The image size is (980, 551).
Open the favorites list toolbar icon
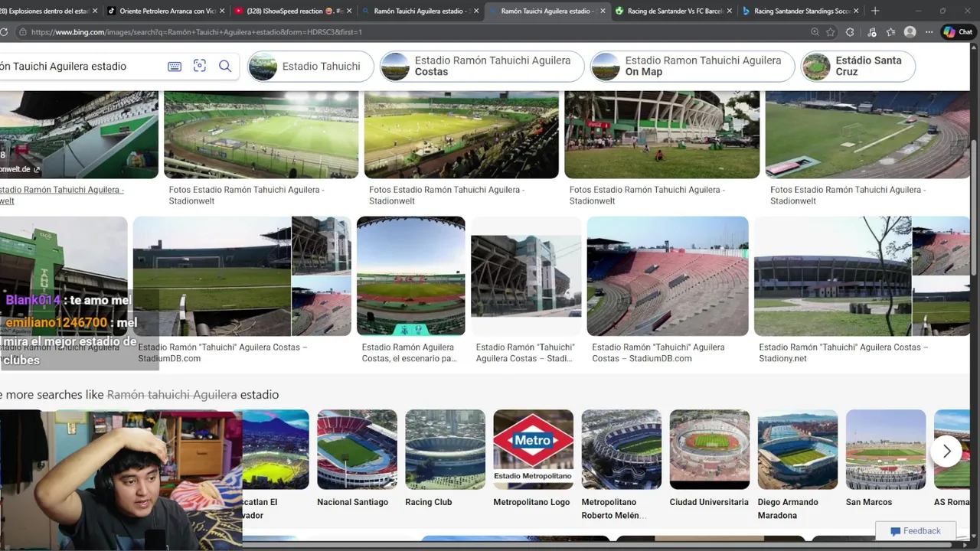[x=890, y=32]
